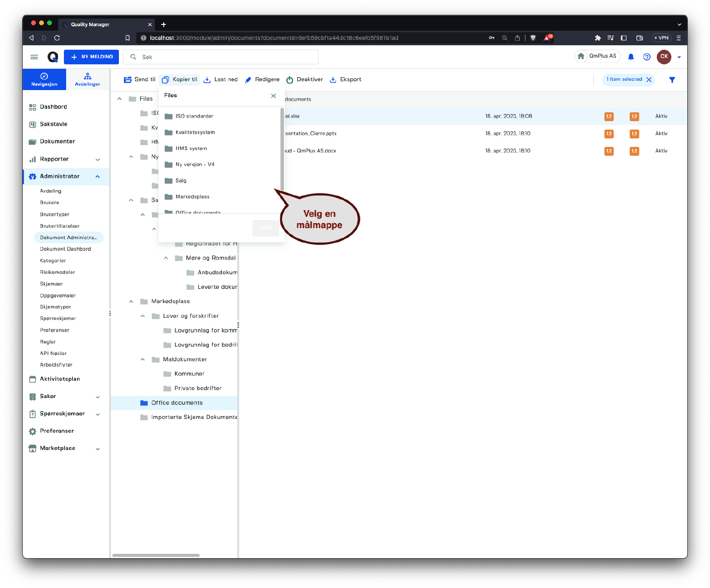This screenshot has width=710, height=588.
Task: Click the NY MELDING button
Action: (x=91, y=57)
